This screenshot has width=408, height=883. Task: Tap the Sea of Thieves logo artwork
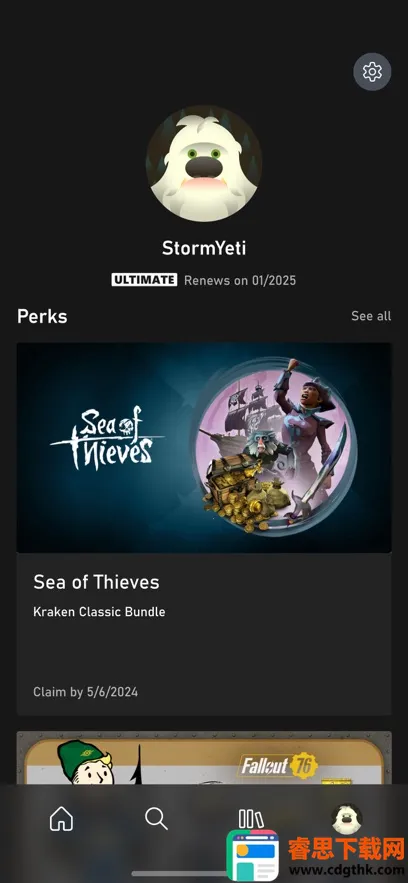[107, 439]
